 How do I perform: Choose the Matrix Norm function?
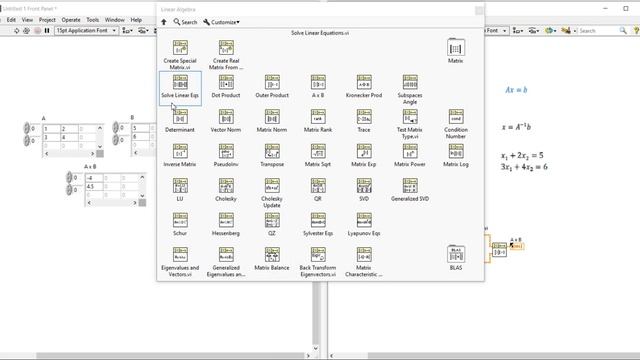[272, 117]
